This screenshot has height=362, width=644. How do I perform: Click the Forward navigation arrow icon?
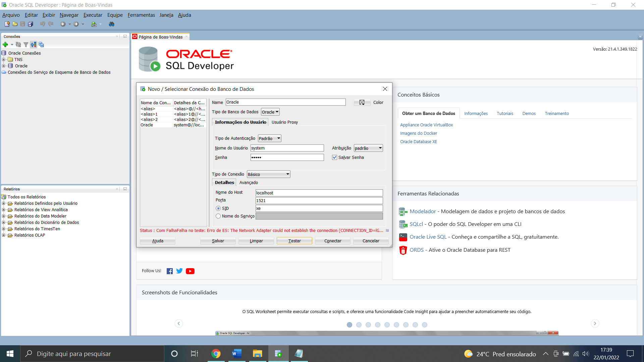tap(76, 24)
